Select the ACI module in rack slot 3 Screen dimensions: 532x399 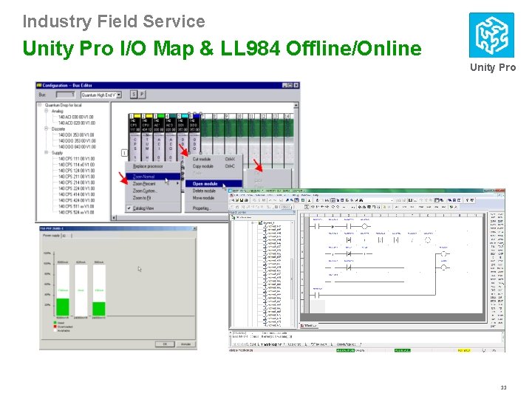(158, 139)
